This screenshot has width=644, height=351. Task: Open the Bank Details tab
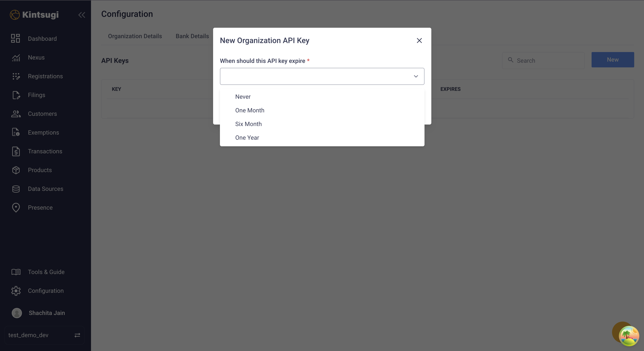click(192, 36)
